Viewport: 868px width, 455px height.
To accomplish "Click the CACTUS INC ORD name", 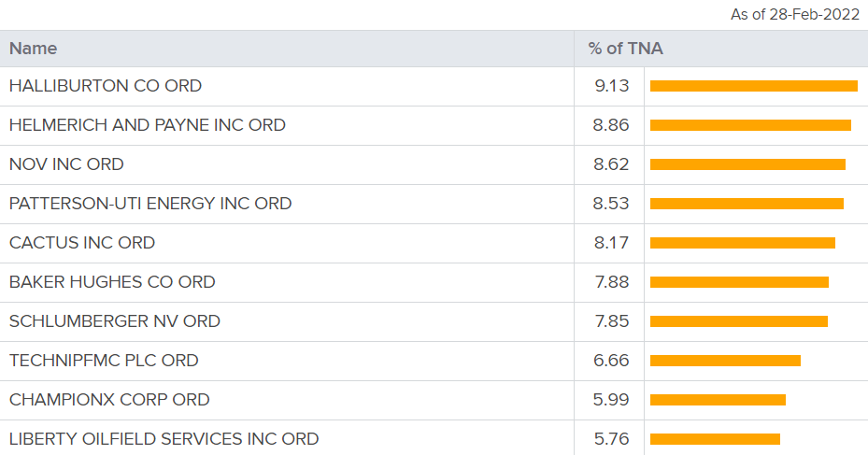I will (82, 243).
